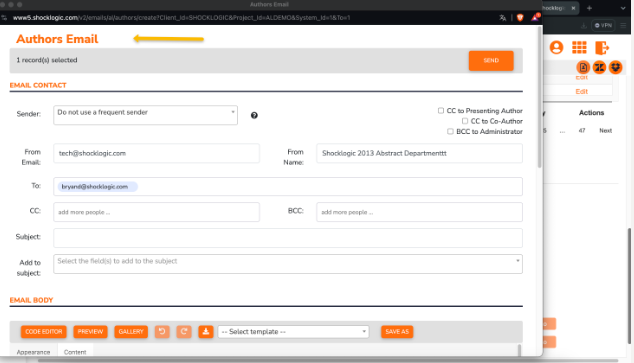Click the CODE EDITOR button

44,331
